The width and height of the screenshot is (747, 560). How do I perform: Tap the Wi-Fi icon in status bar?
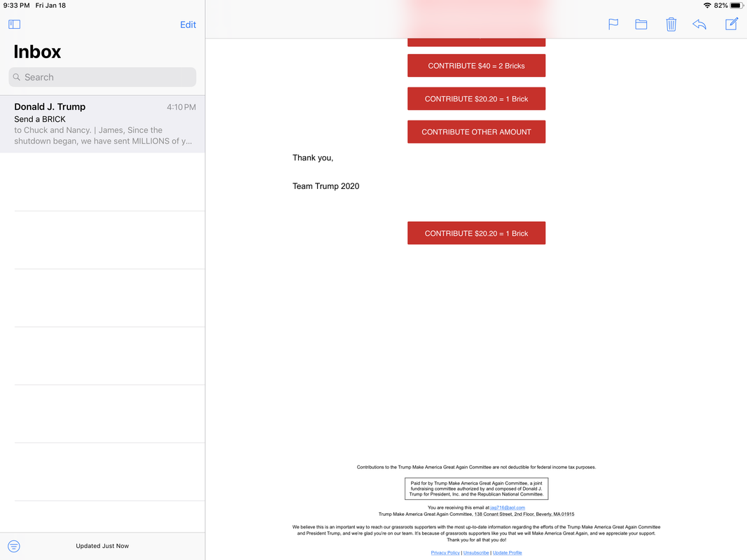pyautogui.click(x=708, y=5)
